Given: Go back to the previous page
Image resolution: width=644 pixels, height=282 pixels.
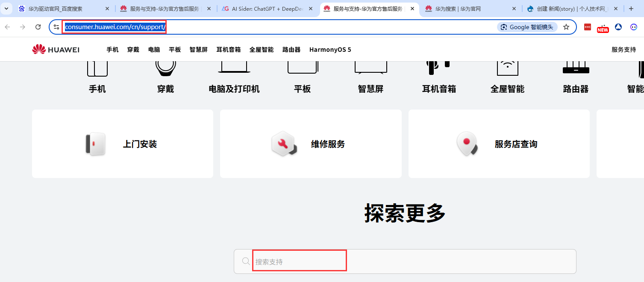Looking at the screenshot, I should pos(7,27).
